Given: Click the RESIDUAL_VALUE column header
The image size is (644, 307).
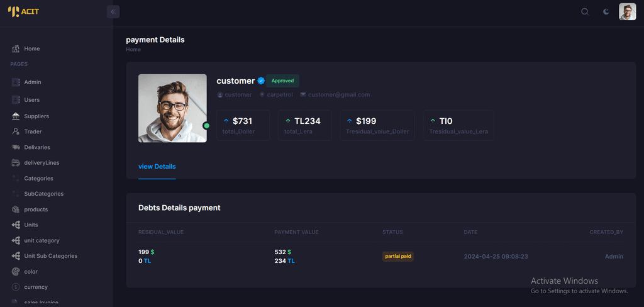Looking at the screenshot, I should [x=161, y=232].
